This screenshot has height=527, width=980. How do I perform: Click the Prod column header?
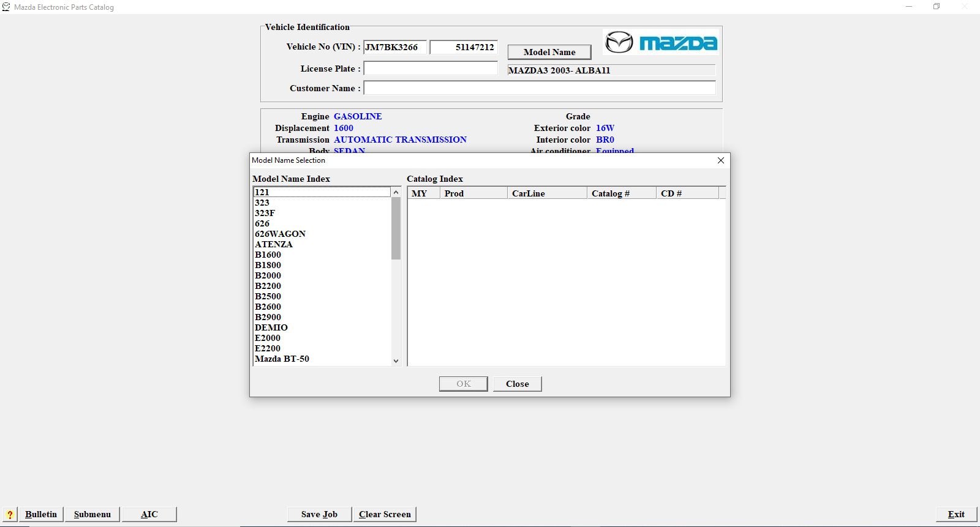pyautogui.click(x=474, y=193)
